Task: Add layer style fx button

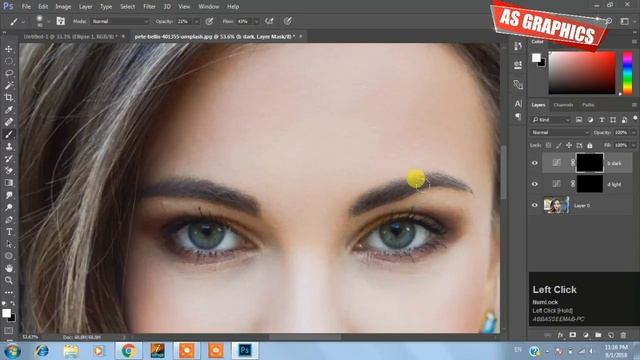Action: pyautogui.click(x=560, y=335)
